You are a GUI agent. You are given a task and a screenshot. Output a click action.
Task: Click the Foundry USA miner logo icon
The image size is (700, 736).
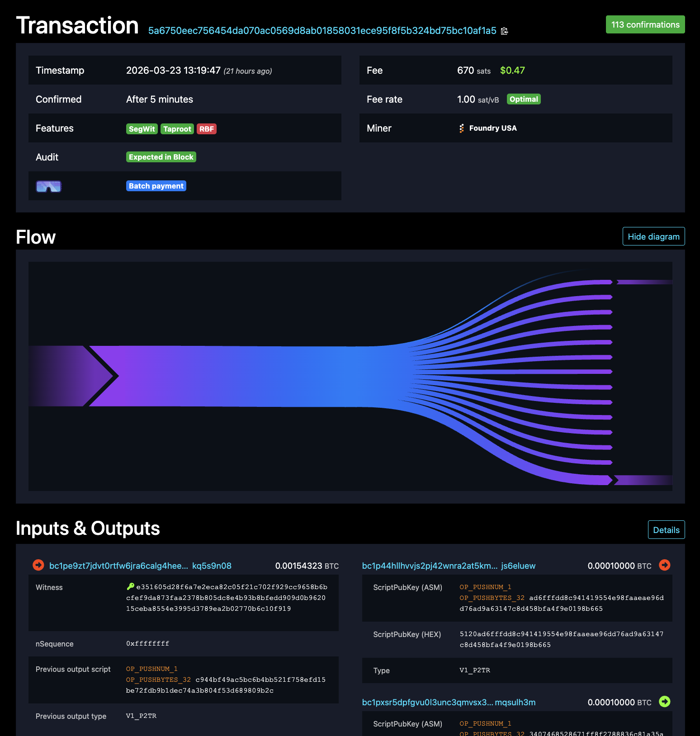pyautogui.click(x=462, y=128)
